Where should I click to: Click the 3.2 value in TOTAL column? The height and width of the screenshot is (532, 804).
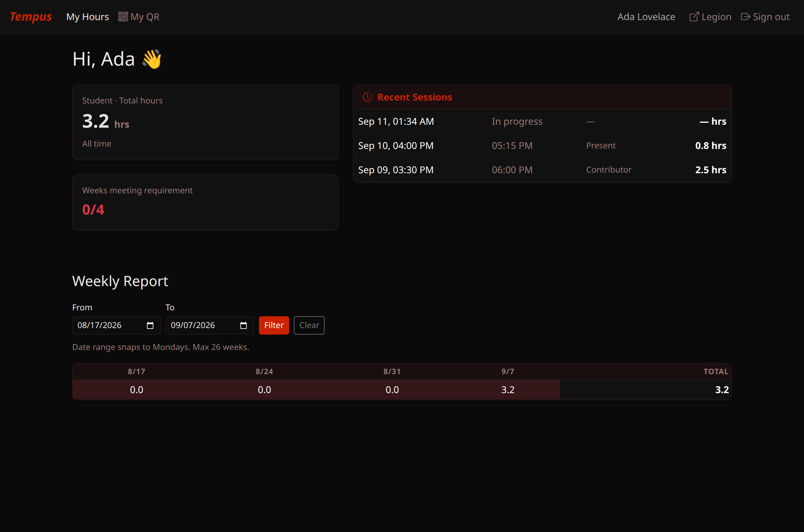(x=722, y=390)
